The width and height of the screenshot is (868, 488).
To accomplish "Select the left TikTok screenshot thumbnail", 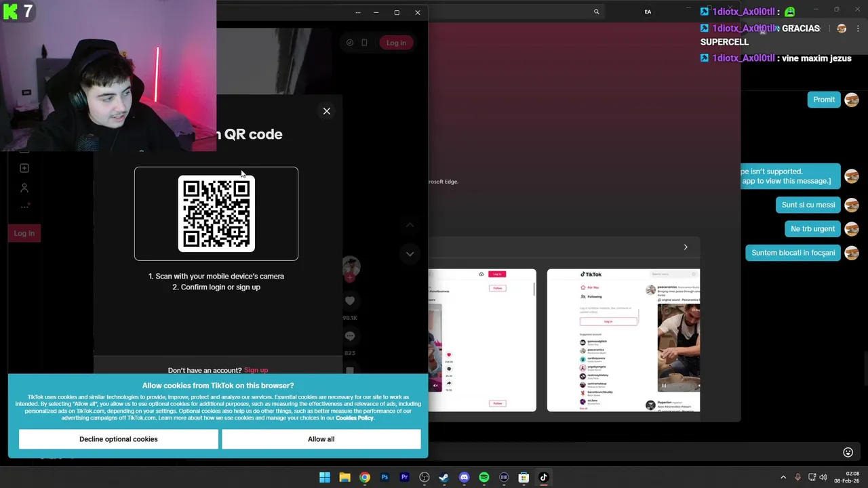I will (x=482, y=340).
